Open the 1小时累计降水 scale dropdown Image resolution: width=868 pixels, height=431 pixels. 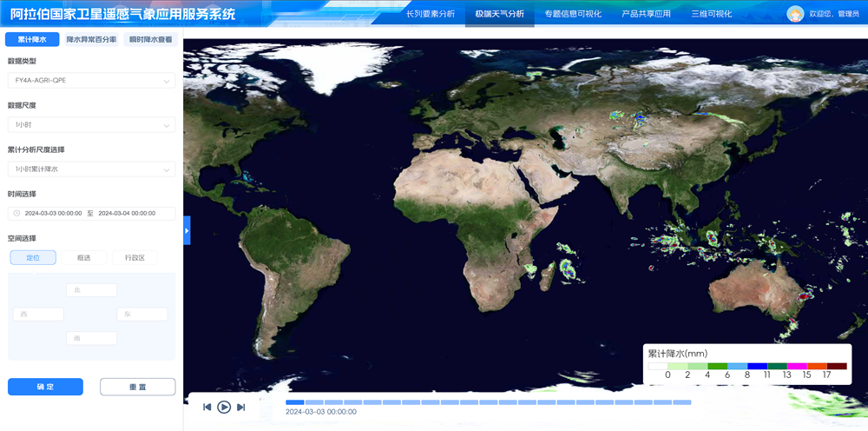pos(91,169)
